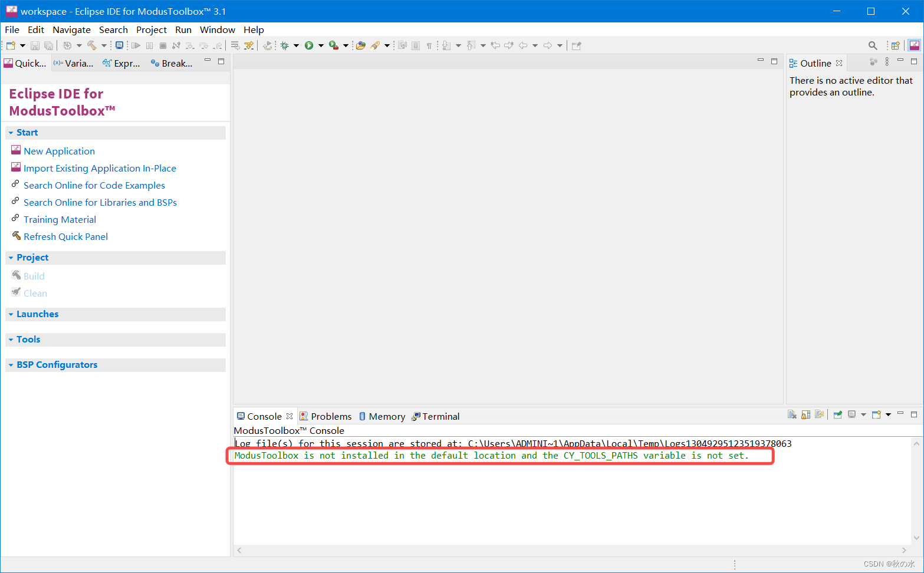Click the Resume debug icon
The image size is (924, 573).
(x=136, y=45)
